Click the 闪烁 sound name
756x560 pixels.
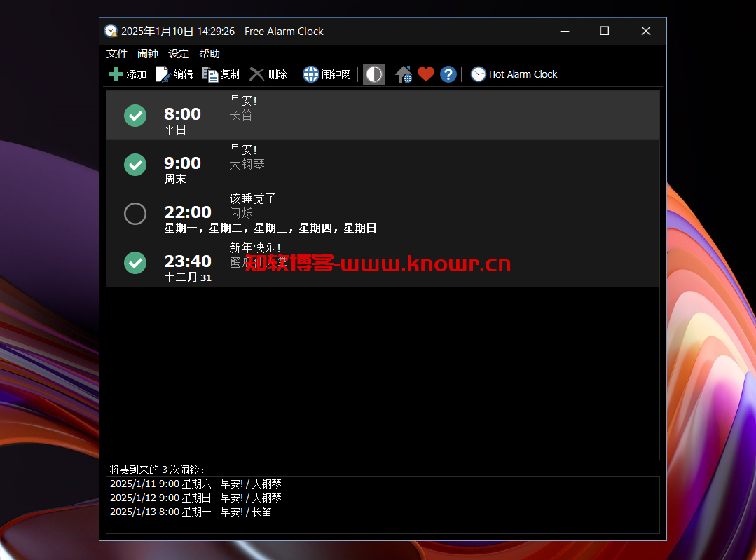tap(240, 213)
